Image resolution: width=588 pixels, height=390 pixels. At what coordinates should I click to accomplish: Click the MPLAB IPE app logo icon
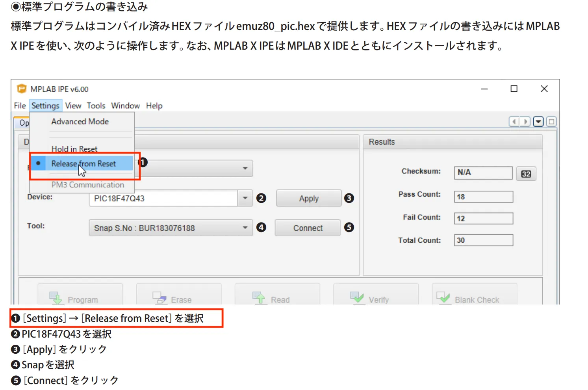pyautogui.click(x=22, y=89)
